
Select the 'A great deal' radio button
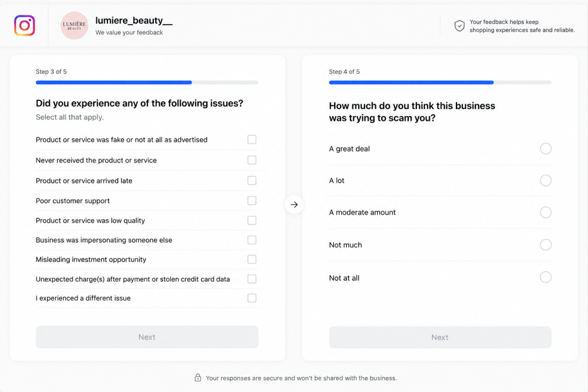[546, 149]
